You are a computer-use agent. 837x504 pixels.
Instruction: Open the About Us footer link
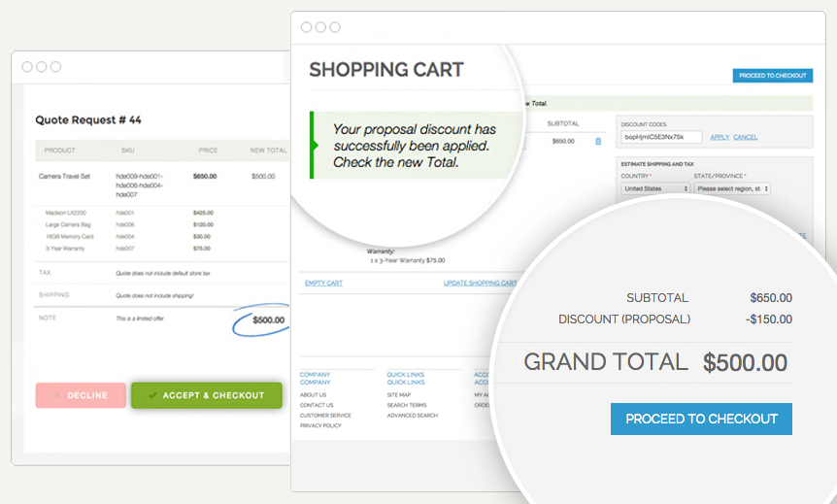tap(313, 395)
